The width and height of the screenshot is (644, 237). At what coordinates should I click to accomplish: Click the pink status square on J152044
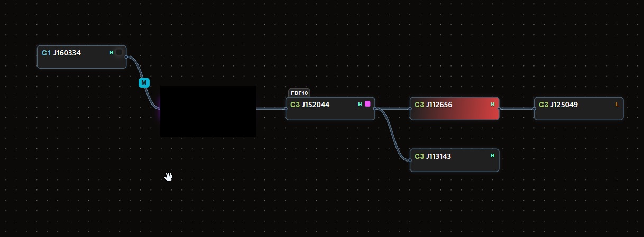367,104
